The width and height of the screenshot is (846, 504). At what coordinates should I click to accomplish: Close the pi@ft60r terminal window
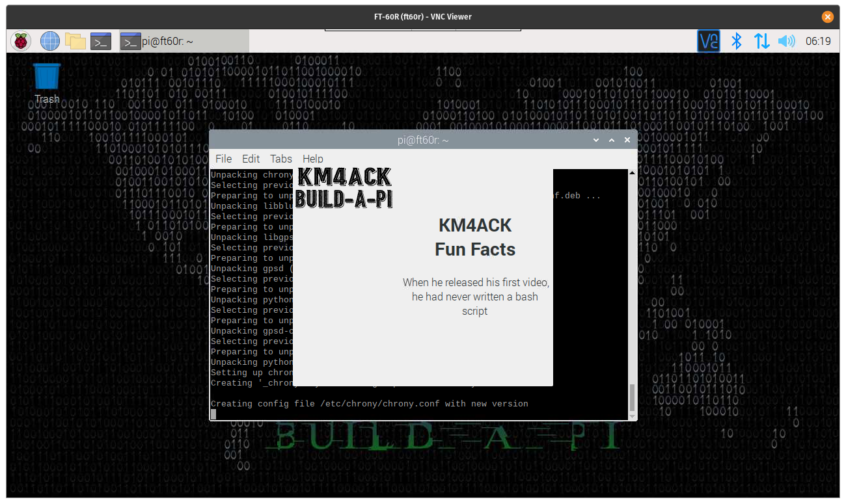pyautogui.click(x=627, y=140)
